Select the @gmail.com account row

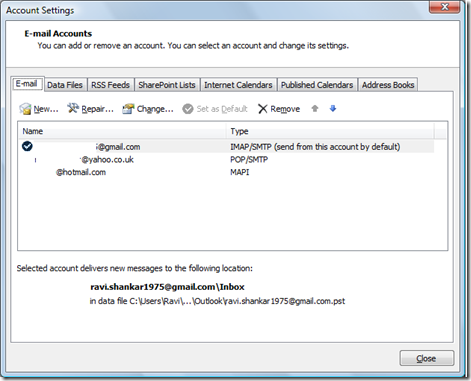click(227, 147)
